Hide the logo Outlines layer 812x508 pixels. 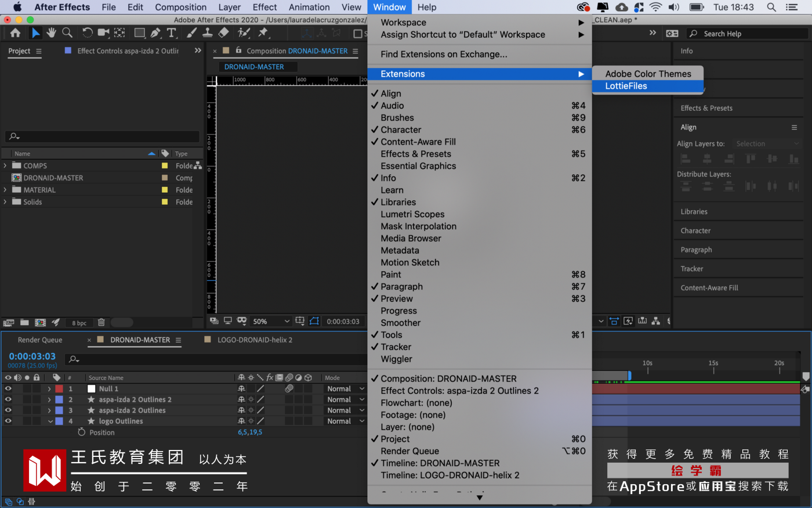coord(8,421)
